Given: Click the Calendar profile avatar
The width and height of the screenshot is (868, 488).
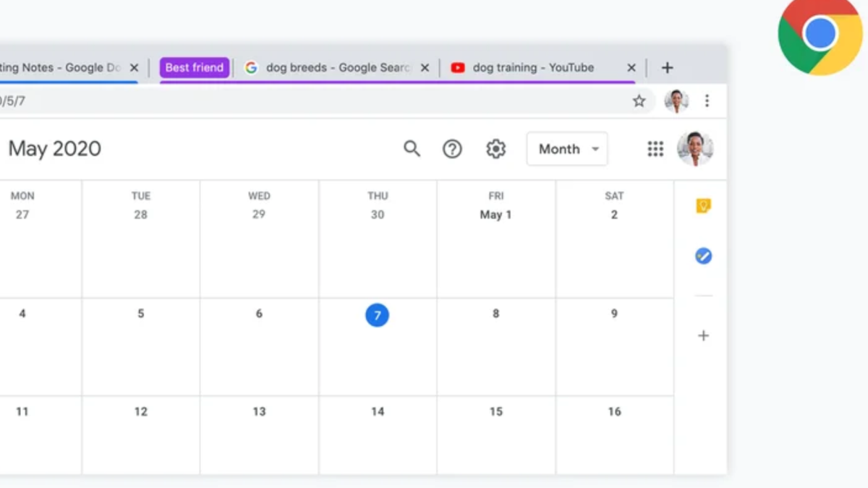Looking at the screenshot, I should point(695,149).
